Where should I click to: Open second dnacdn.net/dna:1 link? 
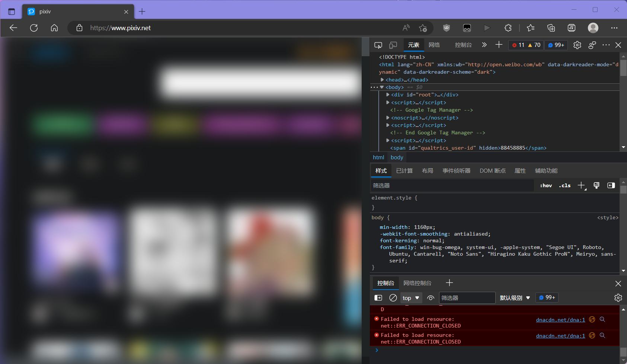click(560, 336)
